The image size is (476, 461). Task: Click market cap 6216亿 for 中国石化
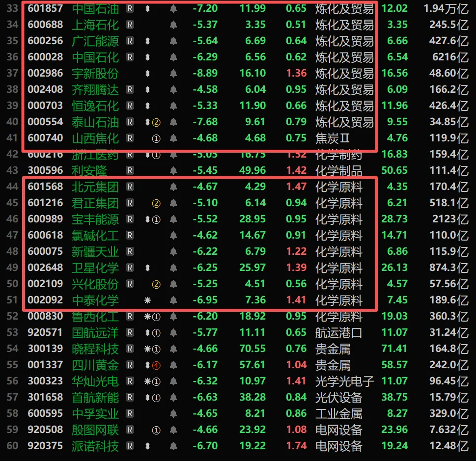[450, 57]
